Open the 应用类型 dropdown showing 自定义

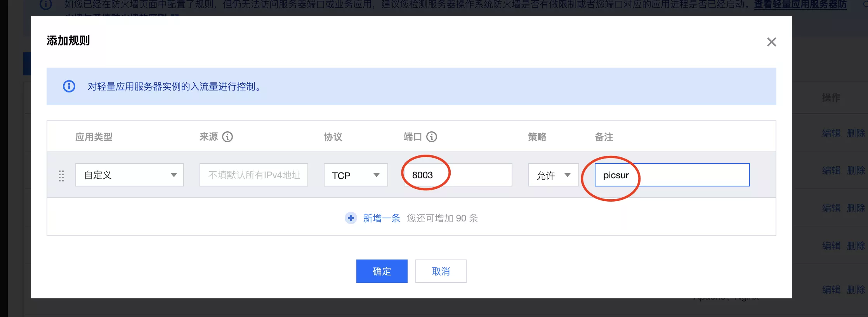(x=129, y=175)
